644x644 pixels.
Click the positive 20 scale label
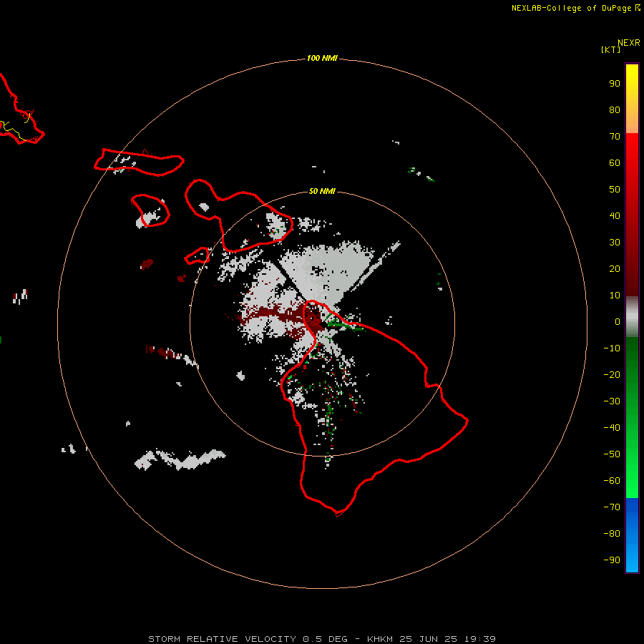pyautogui.click(x=615, y=269)
